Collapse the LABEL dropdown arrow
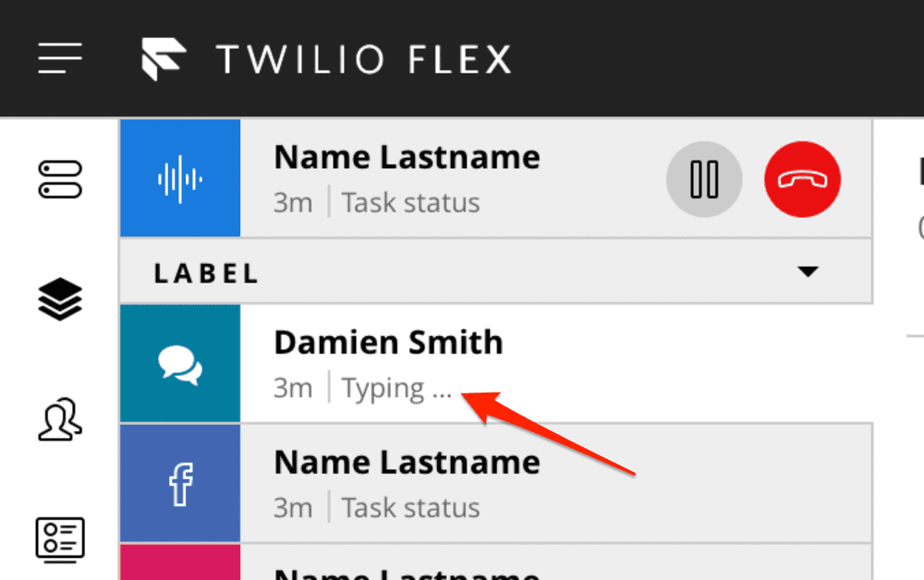 808,271
